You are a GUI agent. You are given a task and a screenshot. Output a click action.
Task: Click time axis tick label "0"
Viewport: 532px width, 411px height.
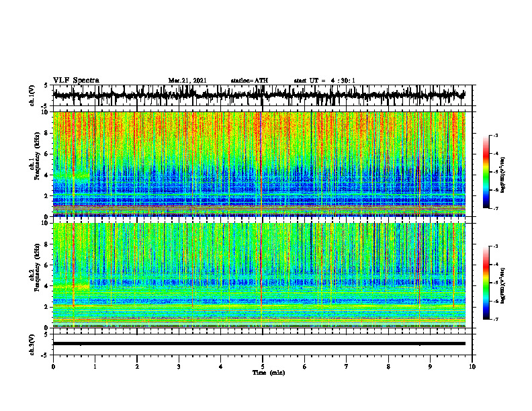(53, 367)
